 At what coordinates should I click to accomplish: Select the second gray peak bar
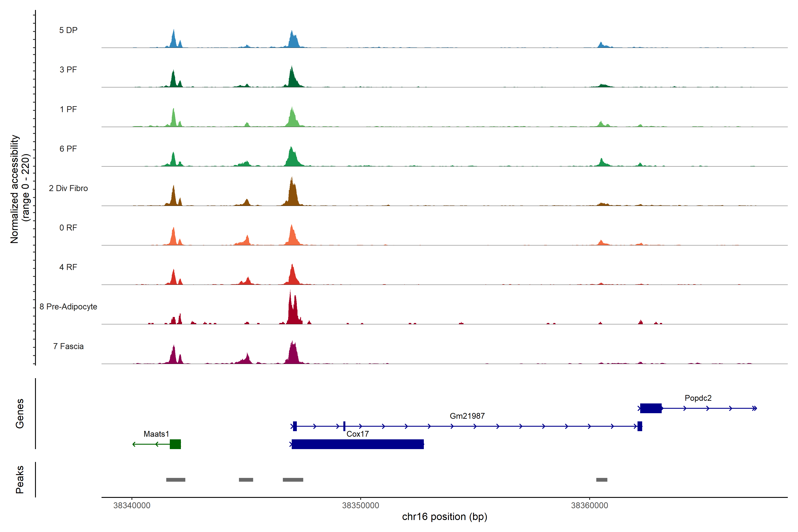point(246,480)
